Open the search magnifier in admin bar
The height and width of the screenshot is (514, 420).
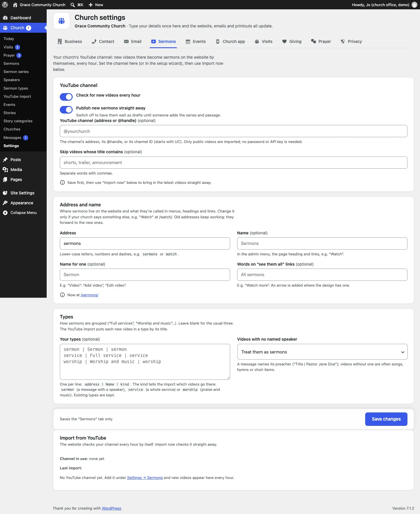coord(73,5)
